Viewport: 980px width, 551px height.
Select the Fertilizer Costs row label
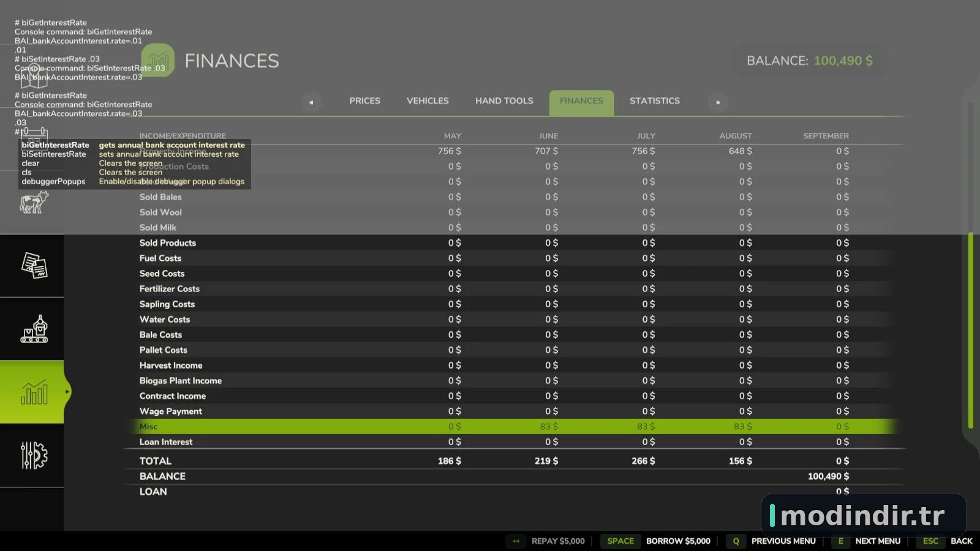[x=170, y=289]
